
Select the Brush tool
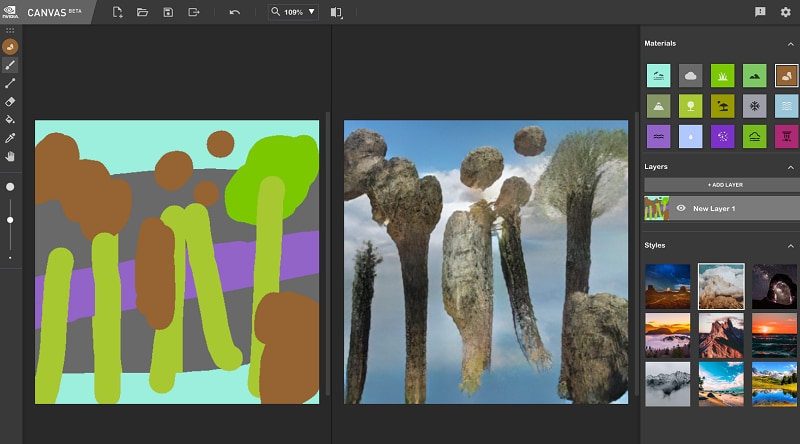coord(10,65)
